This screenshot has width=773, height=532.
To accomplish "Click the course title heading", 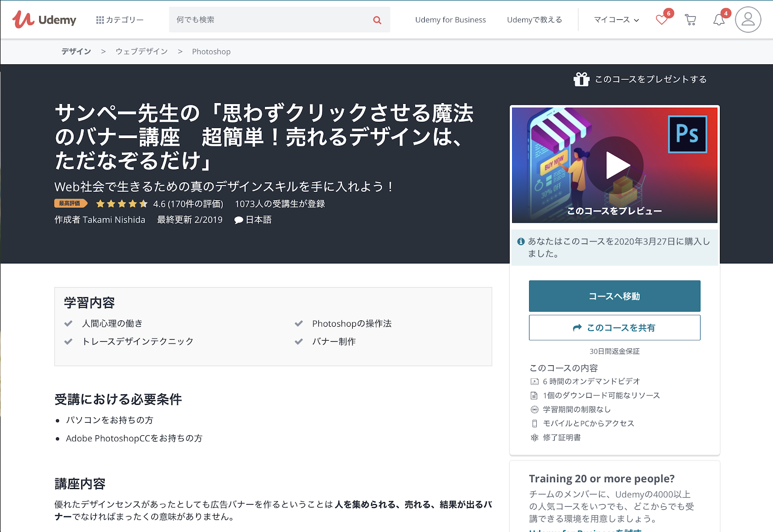I will click(264, 137).
